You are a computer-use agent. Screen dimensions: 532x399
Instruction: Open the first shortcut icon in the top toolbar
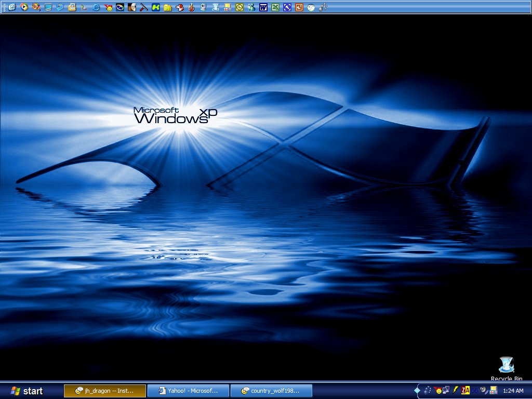[x=12, y=7]
